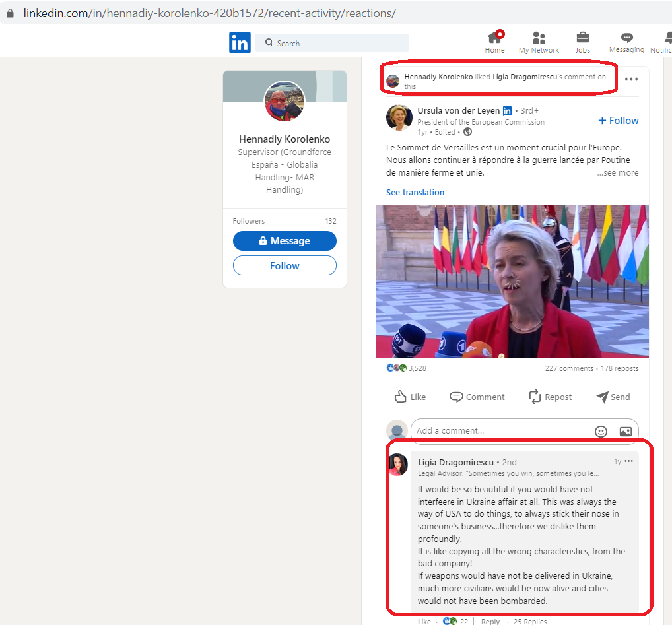This screenshot has width=672, height=625.
Task: Click Ligia Dragomirescu name in activity header
Action: tap(525, 77)
